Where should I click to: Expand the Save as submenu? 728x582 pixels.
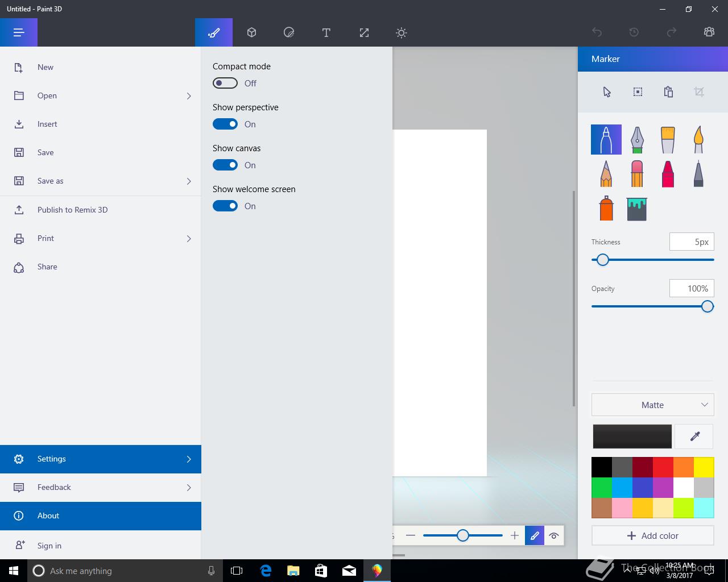[x=189, y=181]
